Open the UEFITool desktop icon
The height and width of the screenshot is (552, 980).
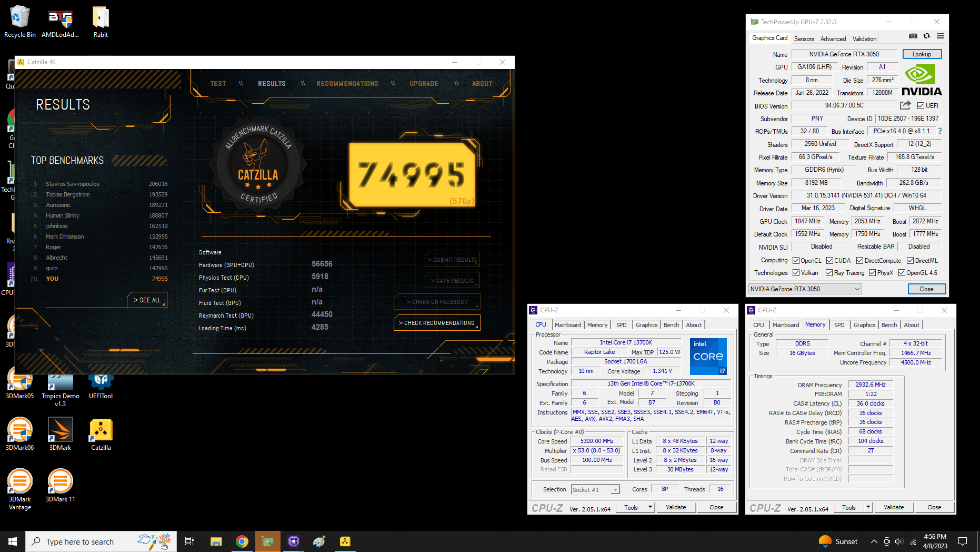coord(101,383)
